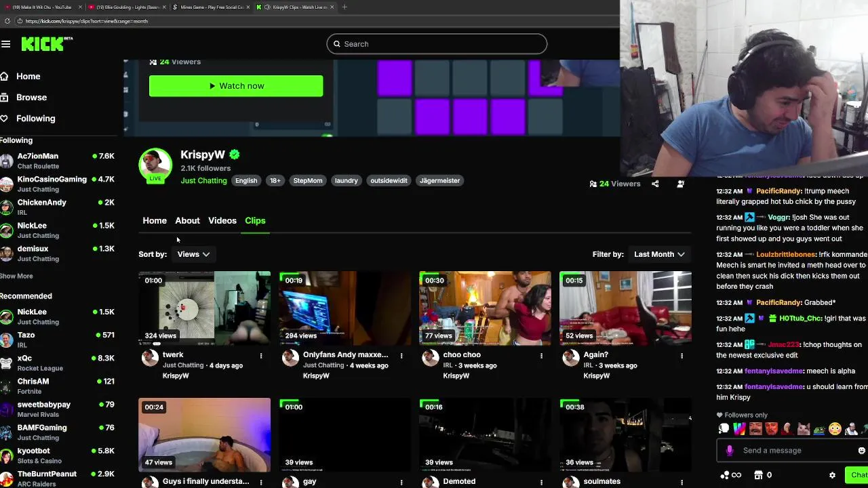Open TheBurntPeanut channel in sidebar
Image resolution: width=868 pixels, height=488 pixels.
58,479
